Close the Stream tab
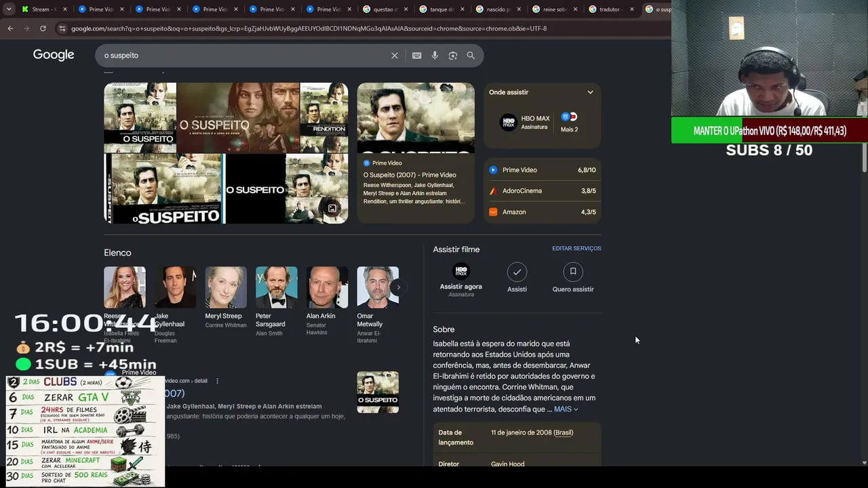This screenshot has height=488, width=868. click(x=64, y=9)
